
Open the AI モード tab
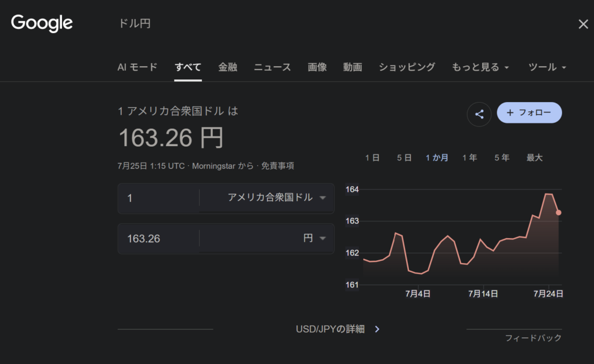137,67
